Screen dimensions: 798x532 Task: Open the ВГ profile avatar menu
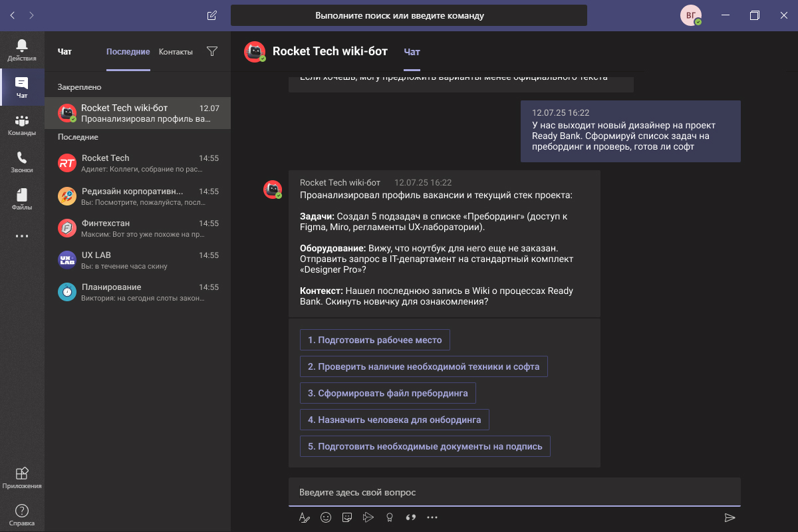coord(690,15)
